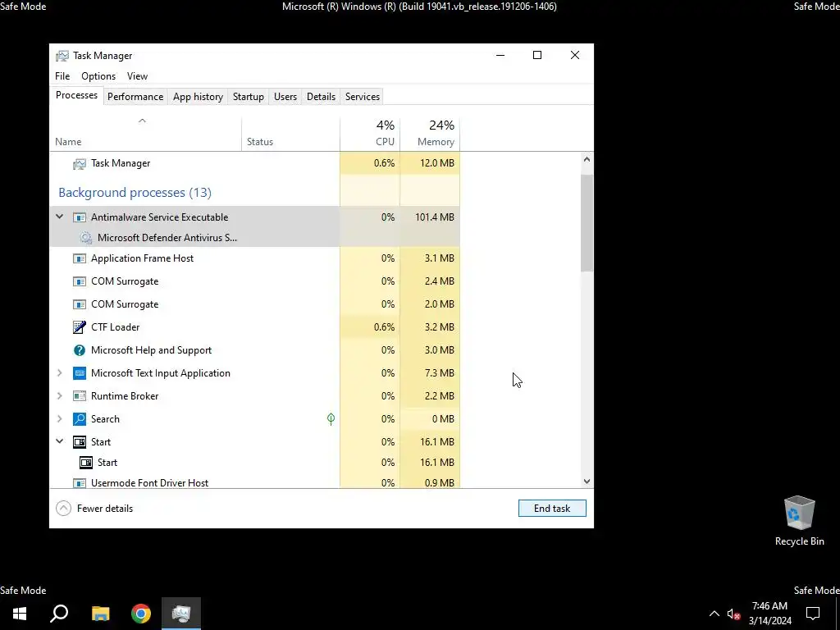Click the muted volume tray icon
This screenshot has width=840, height=630.
[733, 614]
